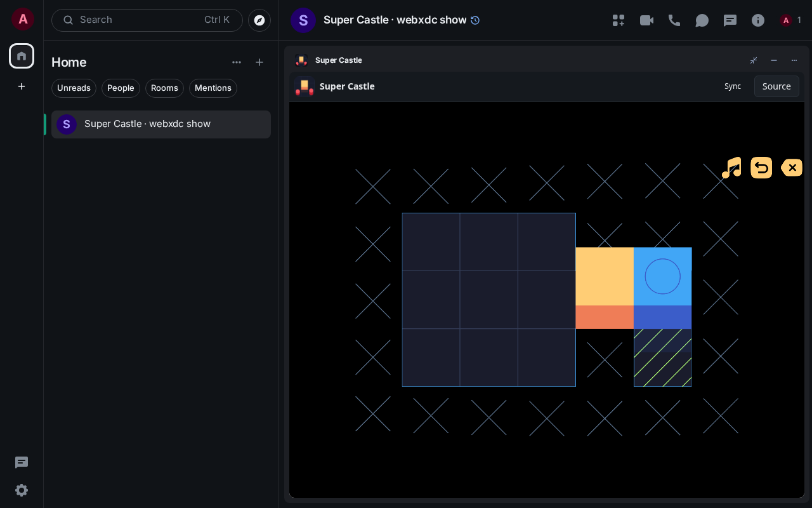
Task: Click the yellow delete backspace icon
Action: click(792, 168)
